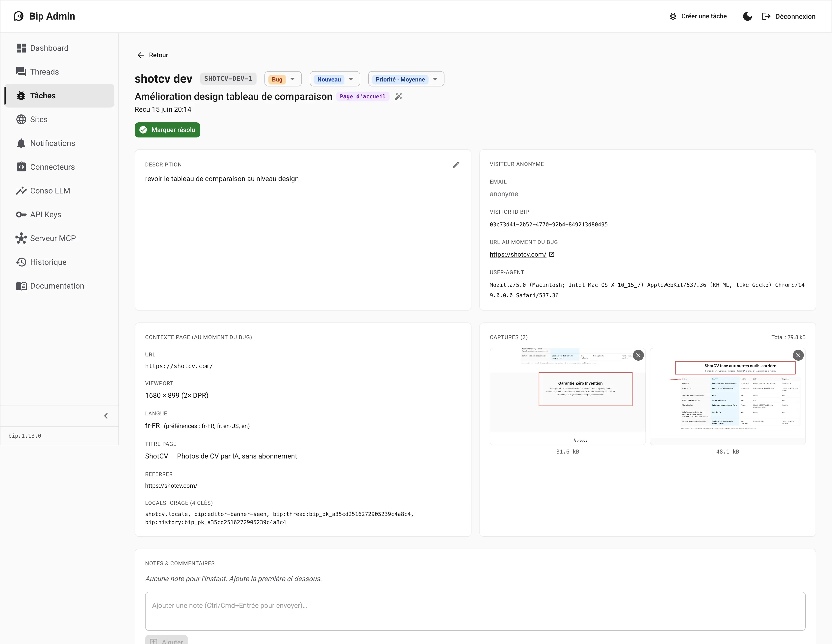
Task: Focus the Ajouter une note text field
Action: (475, 611)
